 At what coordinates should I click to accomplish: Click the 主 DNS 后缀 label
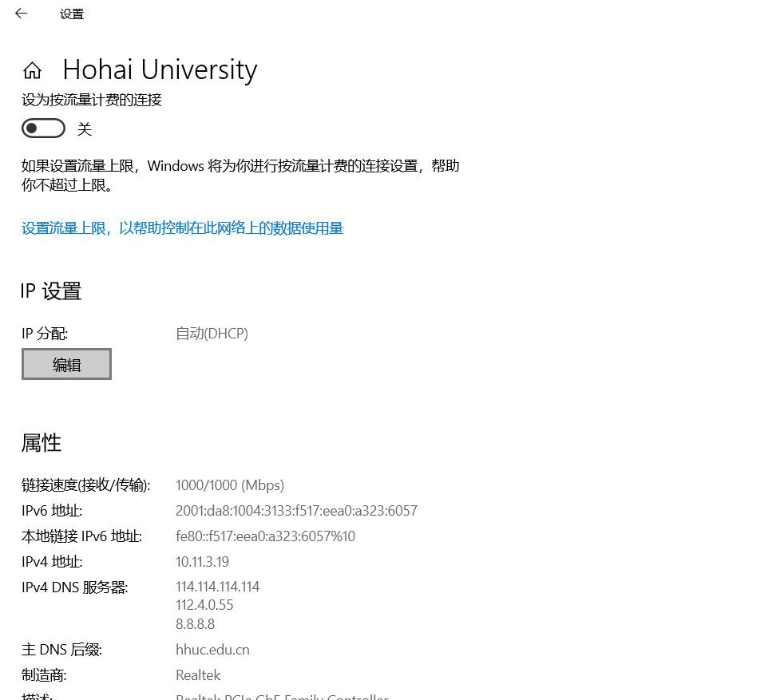click(61, 650)
